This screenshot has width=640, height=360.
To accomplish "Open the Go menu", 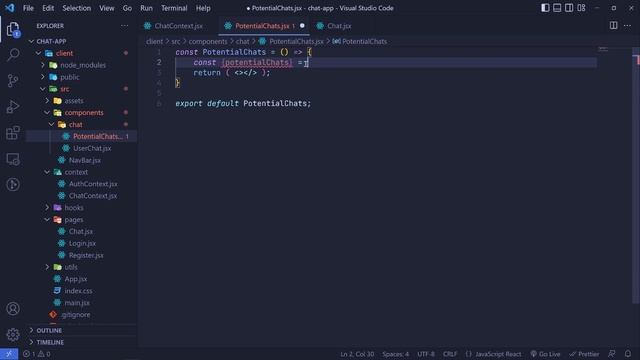I will coord(127,8).
